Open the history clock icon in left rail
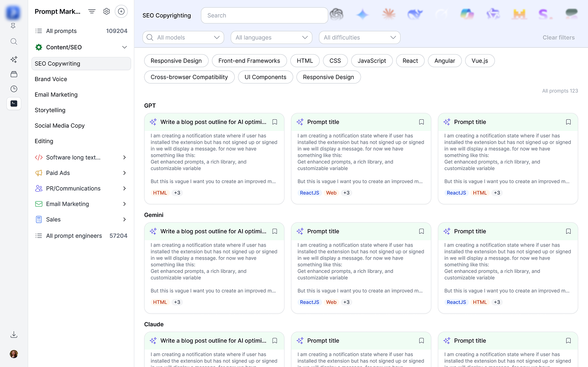This screenshot has width=588, height=367. (14, 89)
